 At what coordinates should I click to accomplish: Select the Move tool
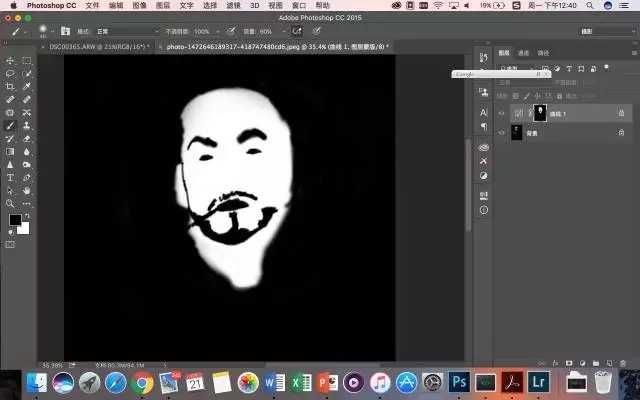coord(10,61)
